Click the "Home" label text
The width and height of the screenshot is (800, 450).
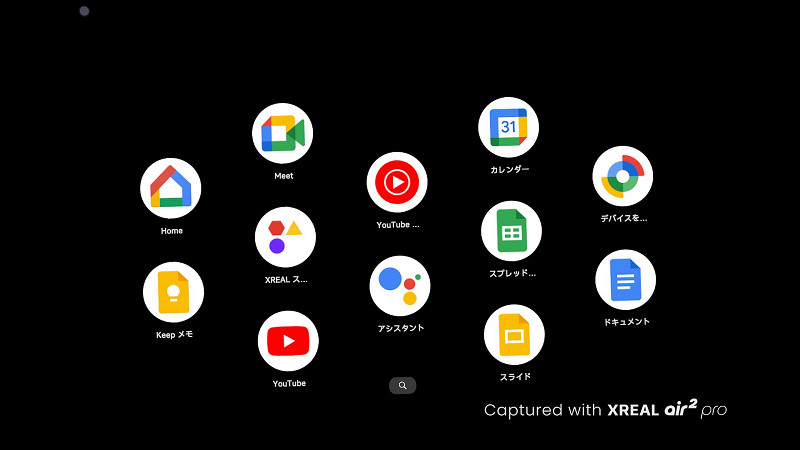click(x=171, y=231)
